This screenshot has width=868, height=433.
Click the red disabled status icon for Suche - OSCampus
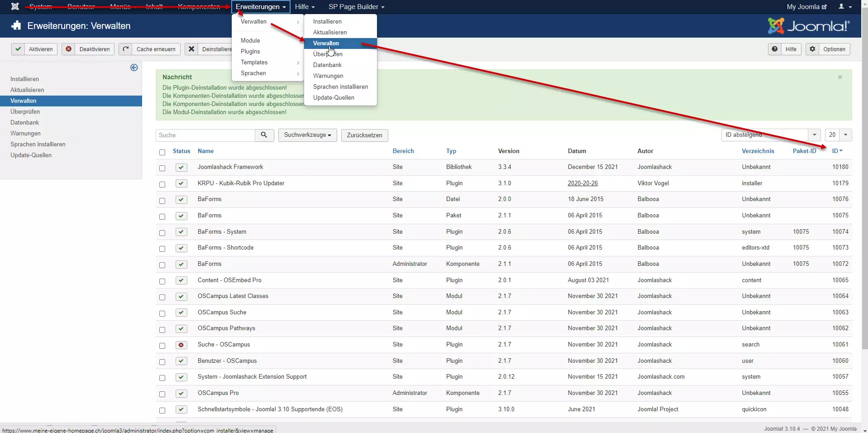tap(181, 345)
